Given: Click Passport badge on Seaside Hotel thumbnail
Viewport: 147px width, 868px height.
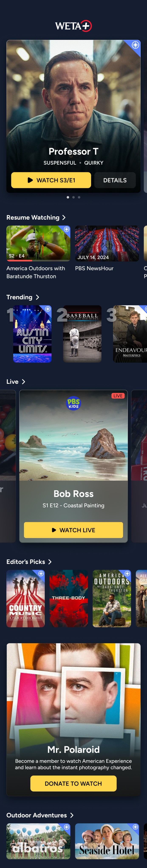Looking at the screenshot, I should 135,827.
